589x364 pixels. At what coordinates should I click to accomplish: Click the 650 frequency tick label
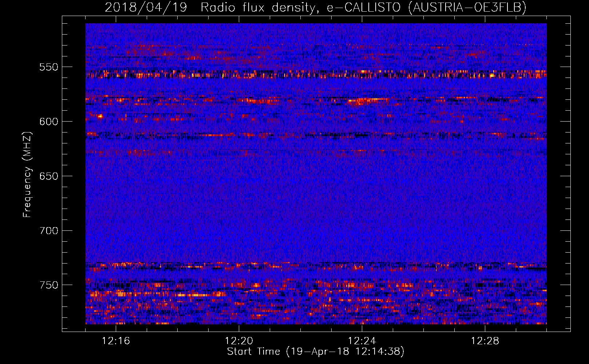[x=49, y=176]
